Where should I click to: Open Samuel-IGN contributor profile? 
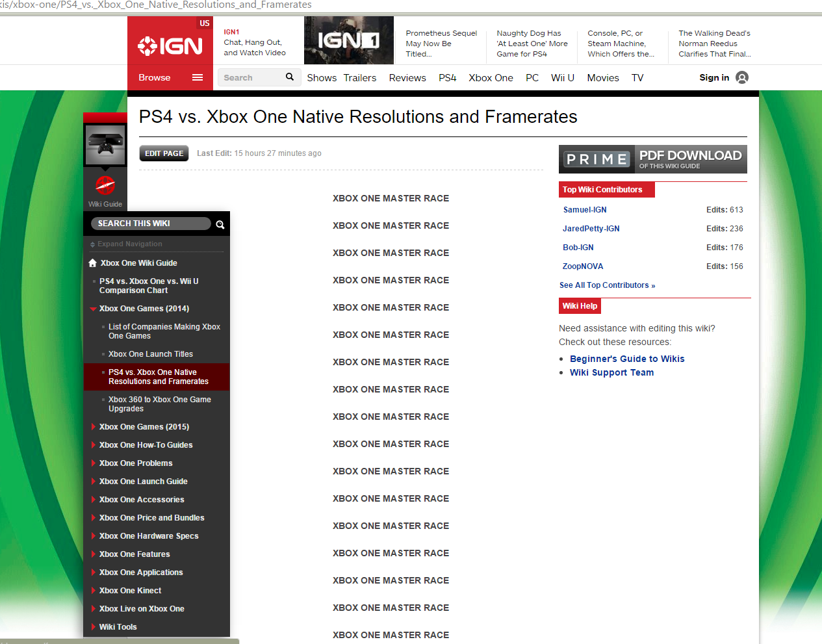tap(585, 210)
